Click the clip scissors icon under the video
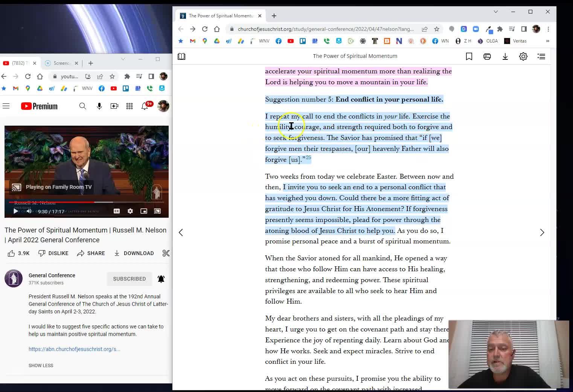 pyautogui.click(x=166, y=253)
